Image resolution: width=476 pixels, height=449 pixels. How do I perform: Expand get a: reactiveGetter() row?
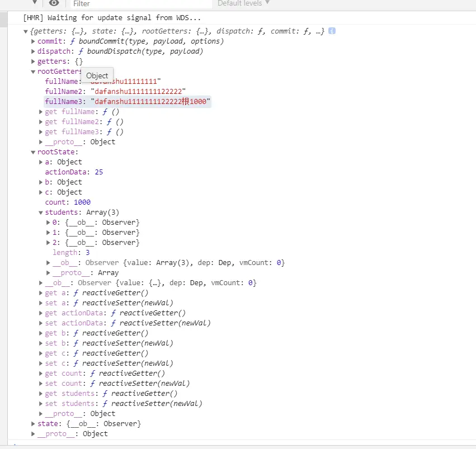[x=41, y=293]
